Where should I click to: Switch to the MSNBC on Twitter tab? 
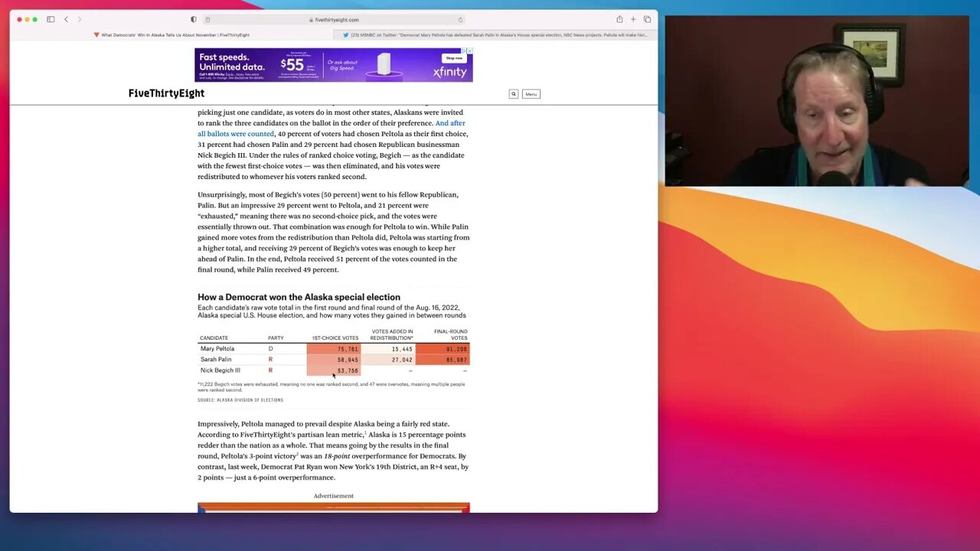(x=495, y=35)
